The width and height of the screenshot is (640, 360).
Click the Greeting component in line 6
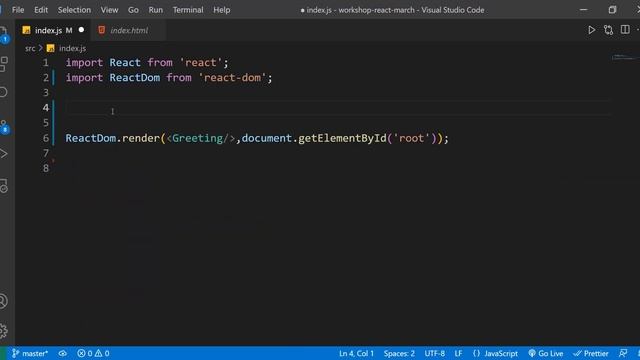tap(198, 138)
